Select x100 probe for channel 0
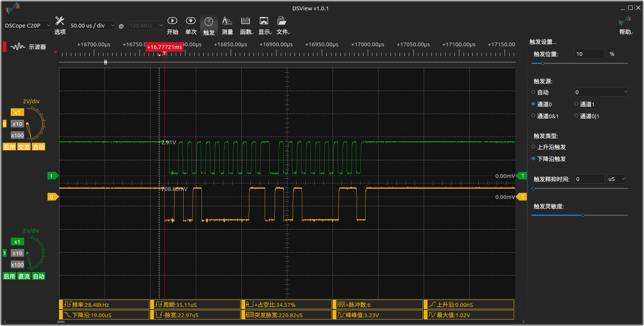 [x=17, y=135]
